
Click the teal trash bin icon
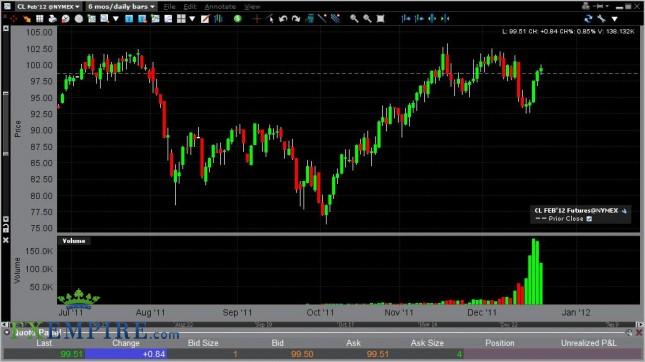point(310,19)
